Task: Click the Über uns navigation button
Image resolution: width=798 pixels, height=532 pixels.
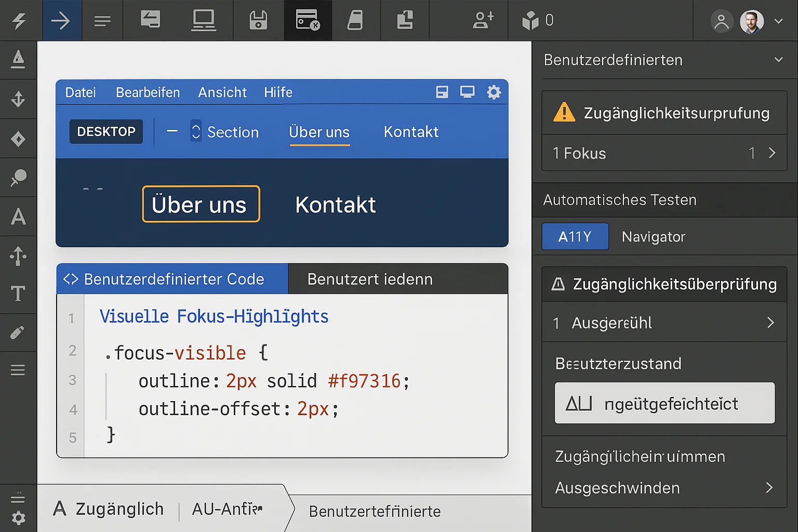Action: coord(201,204)
